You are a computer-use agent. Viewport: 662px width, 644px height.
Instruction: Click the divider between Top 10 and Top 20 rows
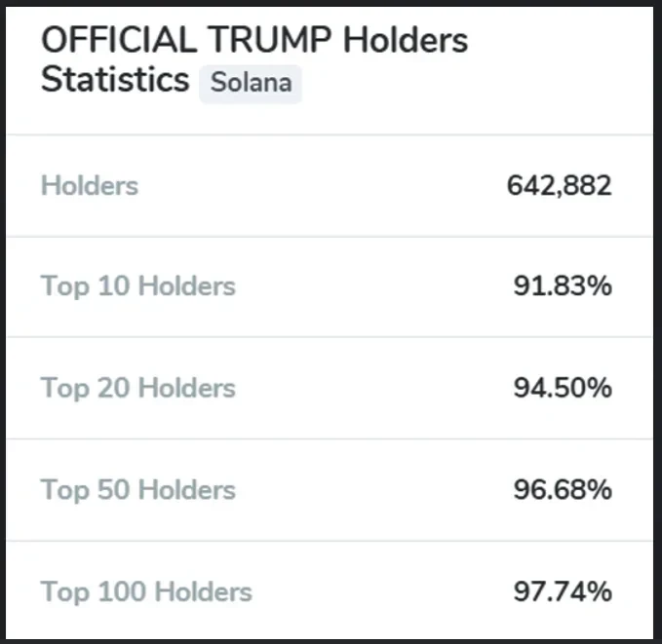[331, 337]
